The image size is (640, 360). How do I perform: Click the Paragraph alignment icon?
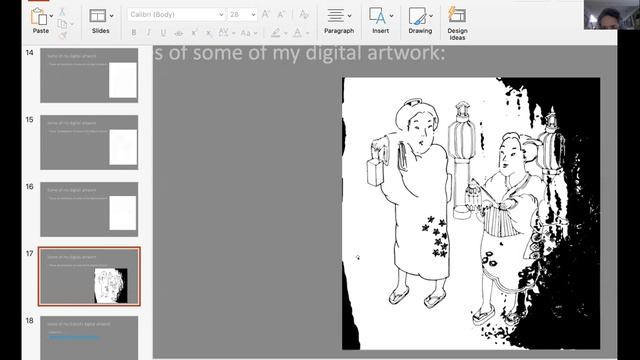[336, 16]
